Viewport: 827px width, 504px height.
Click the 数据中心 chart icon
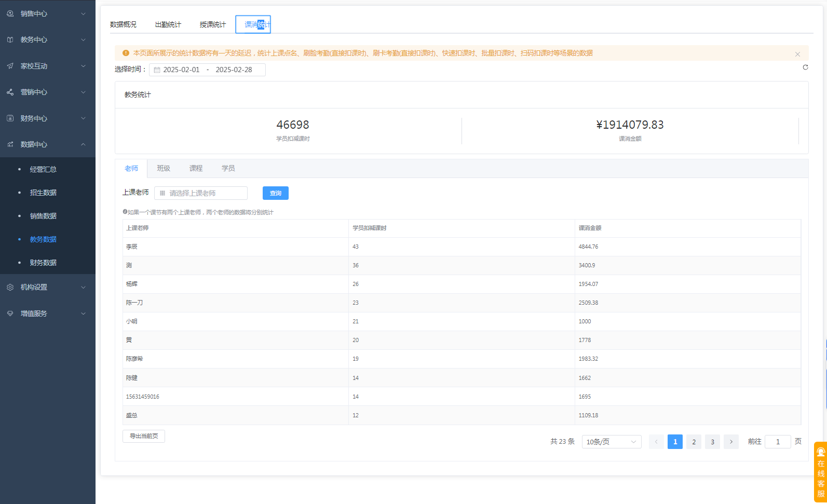pyautogui.click(x=10, y=144)
